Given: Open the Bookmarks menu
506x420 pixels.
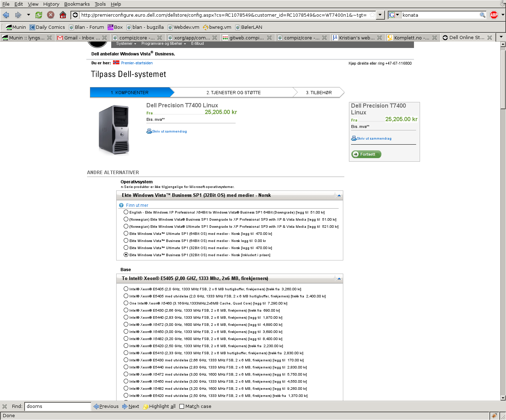Looking at the screenshot, I should click(x=77, y=4).
